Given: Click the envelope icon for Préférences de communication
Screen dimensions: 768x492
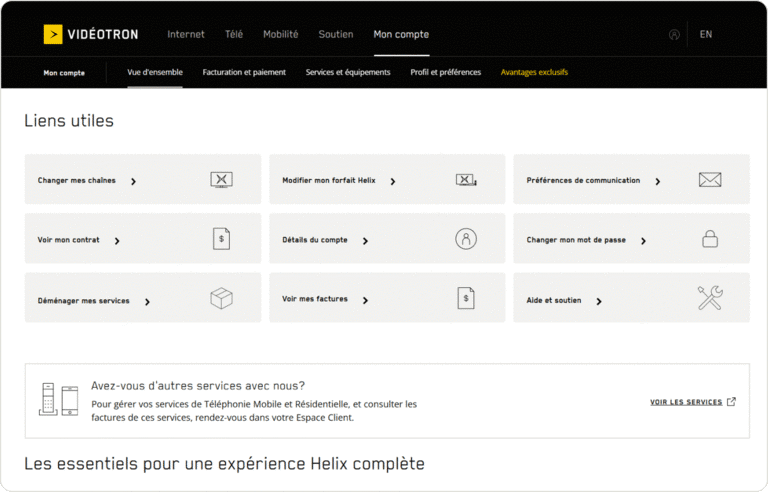Looking at the screenshot, I should coord(710,180).
